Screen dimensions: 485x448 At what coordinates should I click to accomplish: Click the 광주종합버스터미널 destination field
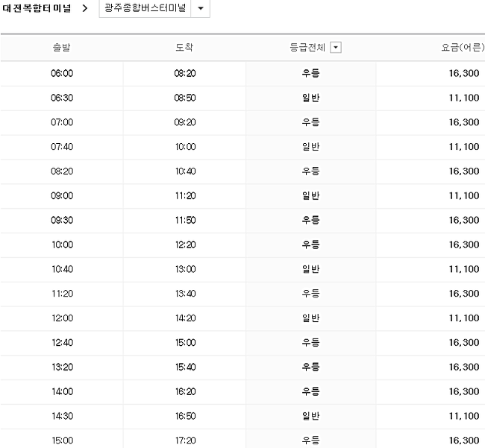click(x=145, y=7)
